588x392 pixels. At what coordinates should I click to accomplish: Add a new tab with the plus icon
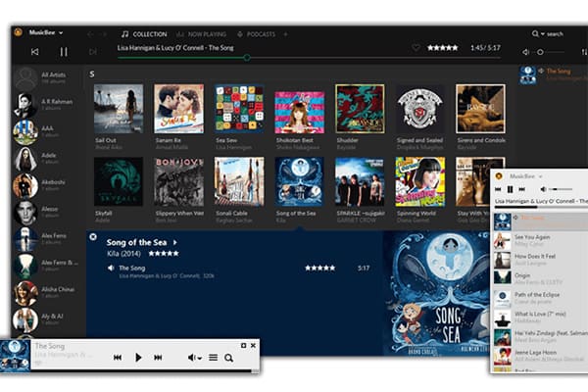coord(285,34)
